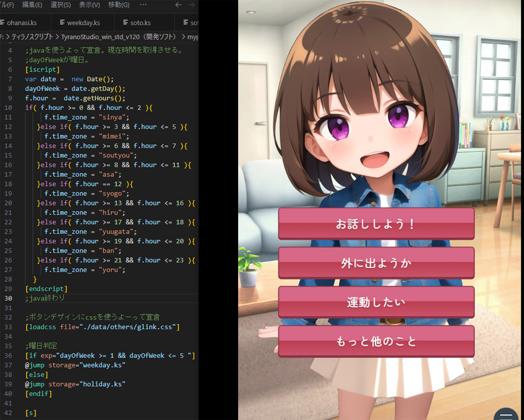Open the 表示(V) menu
Viewport: 524px width, 420px height.
89,5
